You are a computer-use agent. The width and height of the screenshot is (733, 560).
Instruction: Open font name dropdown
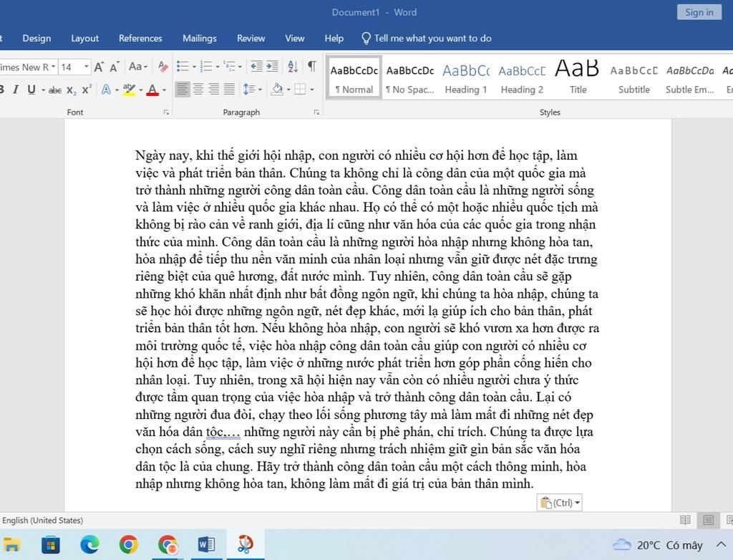point(53,67)
